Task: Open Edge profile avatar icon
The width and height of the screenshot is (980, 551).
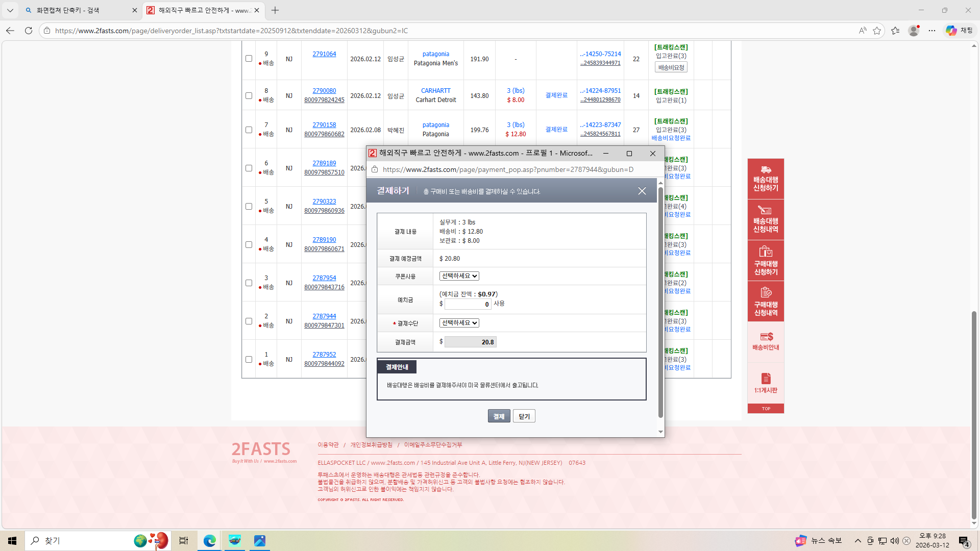Action: (914, 31)
